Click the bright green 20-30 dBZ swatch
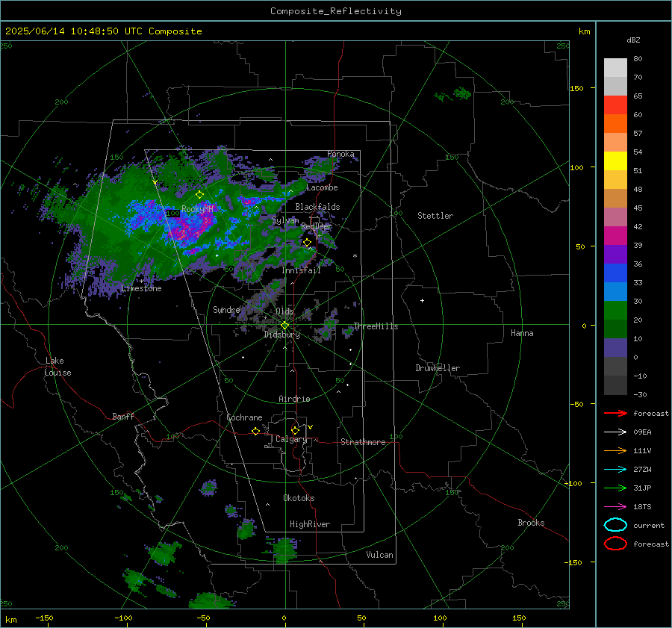Viewport: 672px width, 628px height. [615, 311]
